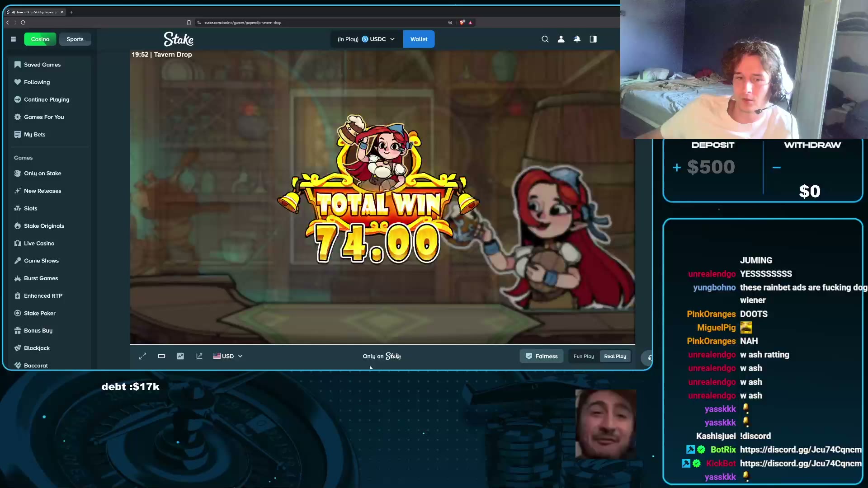Click the live support headset button
The width and height of the screenshot is (868, 488).
pos(647,357)
